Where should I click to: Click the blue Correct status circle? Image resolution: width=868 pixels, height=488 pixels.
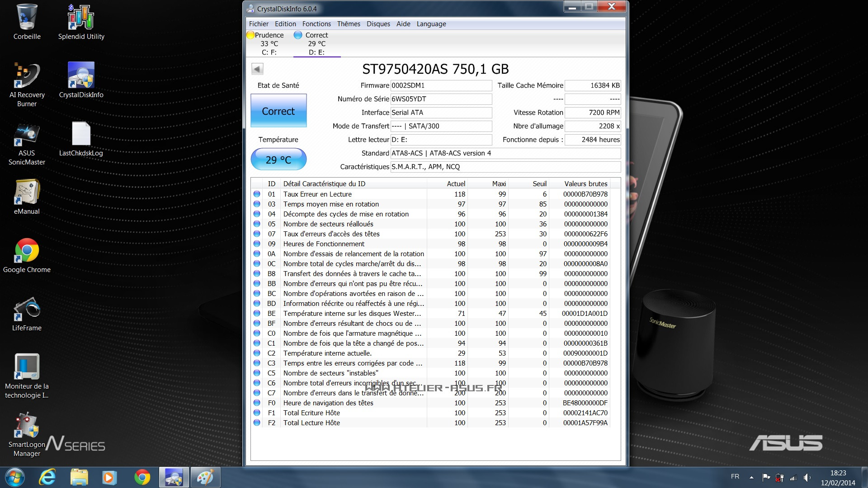pyautogui.click(x=298, y=35)
